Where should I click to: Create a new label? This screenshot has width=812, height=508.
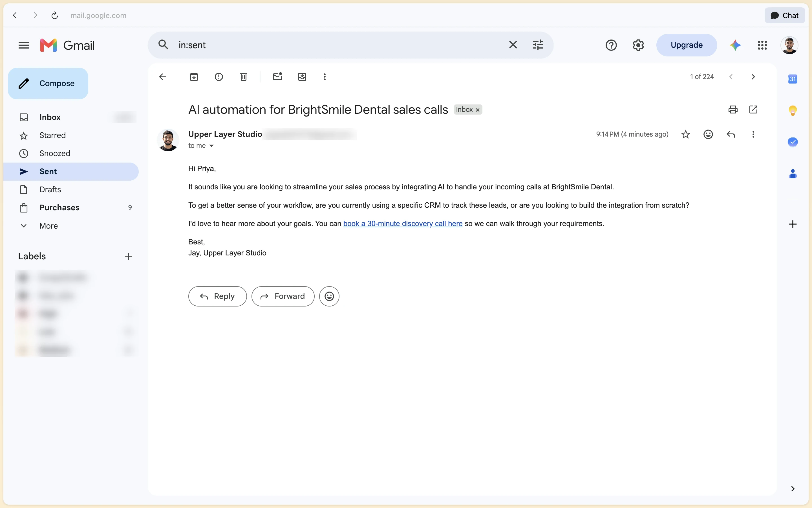point(129,256)
